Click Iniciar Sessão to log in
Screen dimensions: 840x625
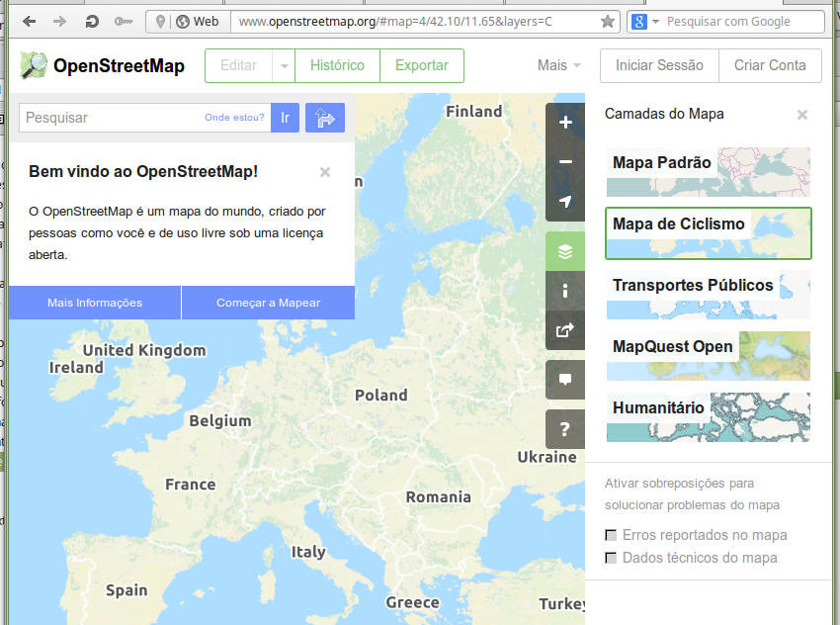click(x=658, y=65)
